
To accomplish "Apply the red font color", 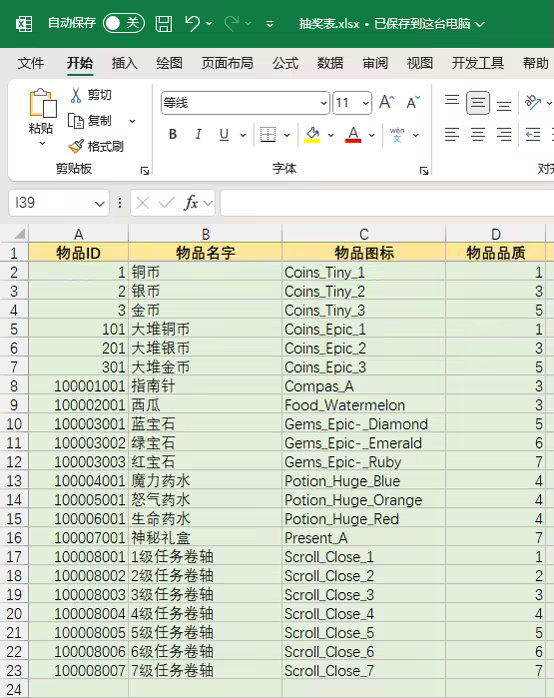I will (x=353, y=134).
